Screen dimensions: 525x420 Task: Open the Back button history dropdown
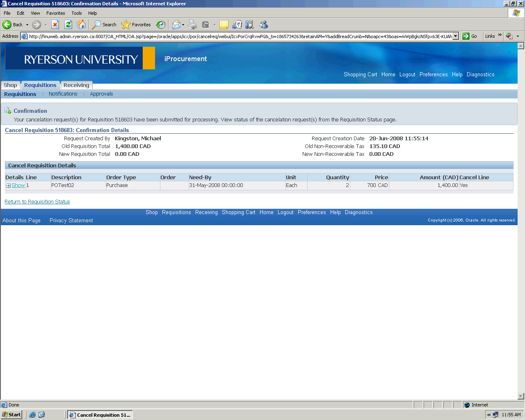(27, 25)
